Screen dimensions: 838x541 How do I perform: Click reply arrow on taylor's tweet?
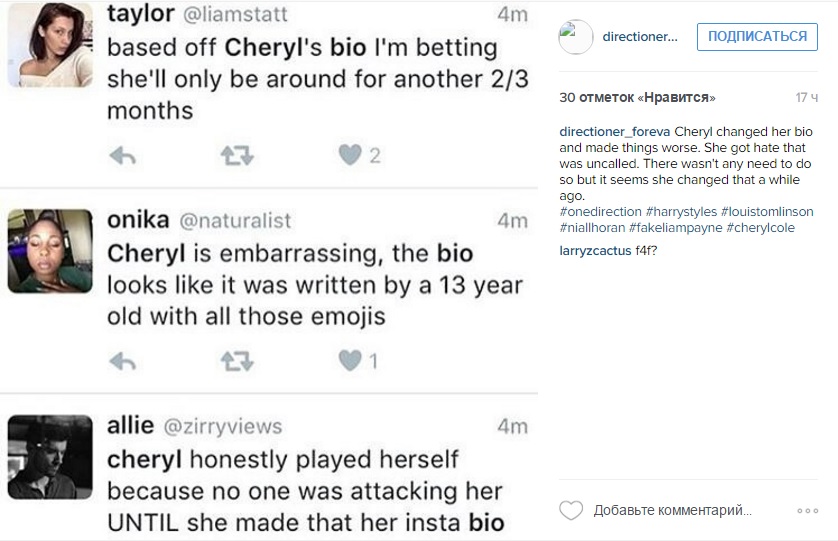click(121, 155)
